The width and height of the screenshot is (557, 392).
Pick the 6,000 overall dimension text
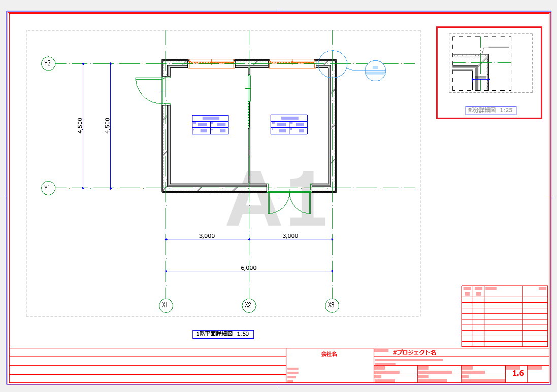(249, 268)
